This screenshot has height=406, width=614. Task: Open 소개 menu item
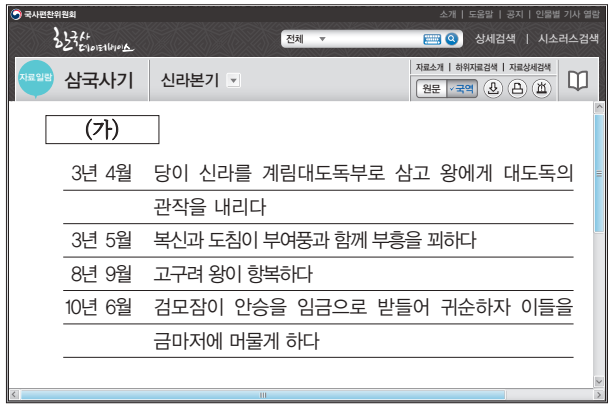(448, 14)
